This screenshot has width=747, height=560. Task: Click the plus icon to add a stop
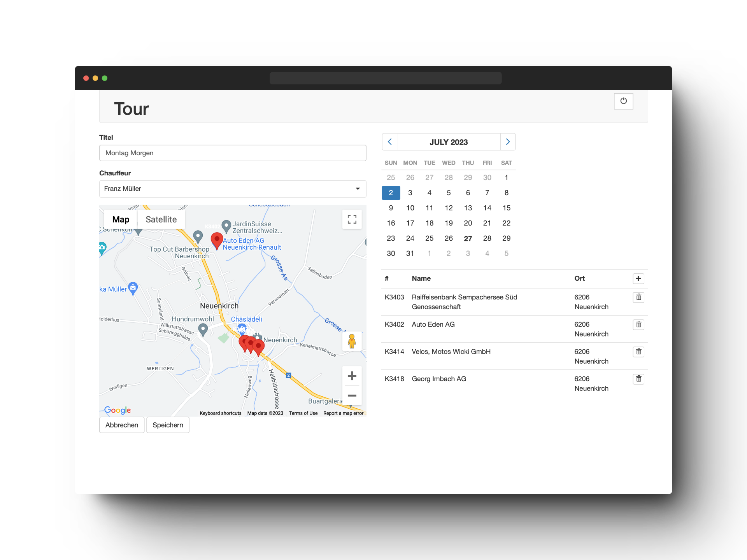[638, 278]
